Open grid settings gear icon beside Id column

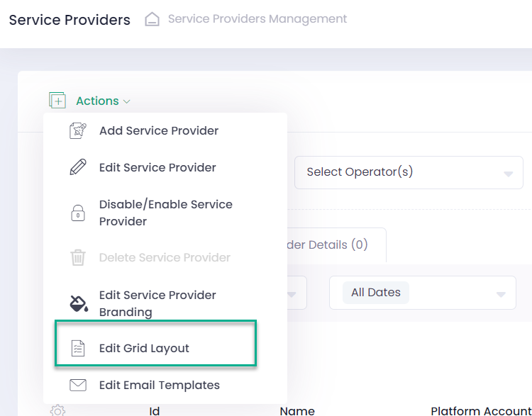[57, 410]
